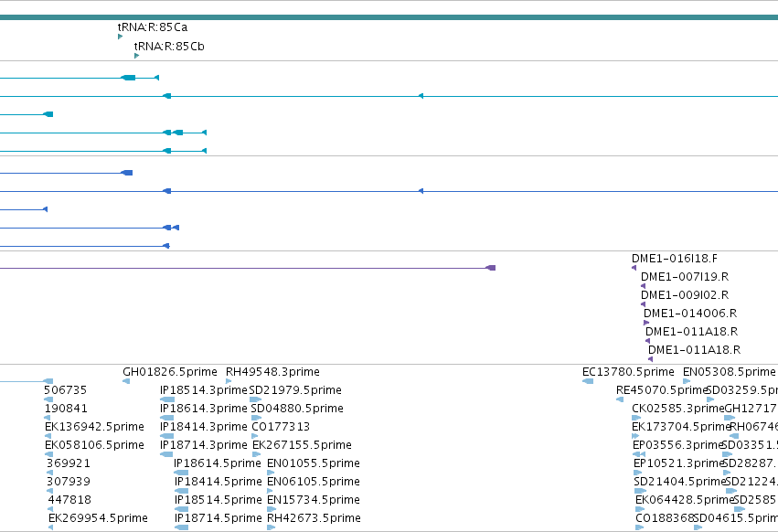Click the arrow glyph beneath SD21979.5prime
The width and height of the screenshot is (778, 532).
[x=256, y=399]
